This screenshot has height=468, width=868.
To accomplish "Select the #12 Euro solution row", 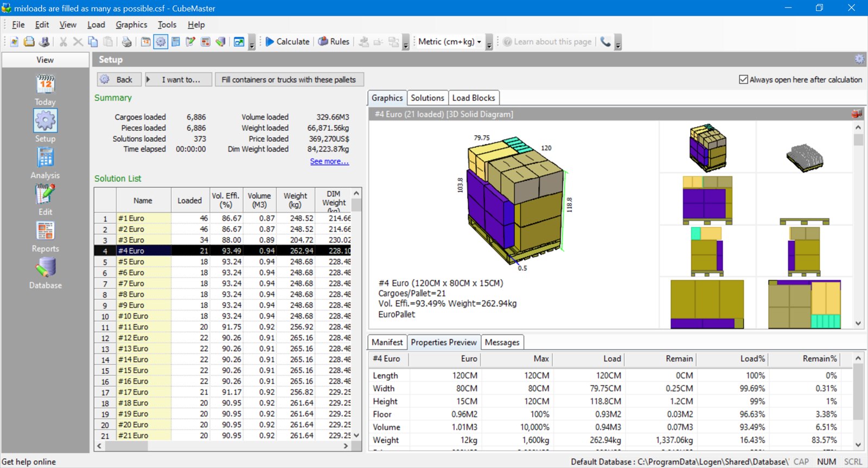I will (x=228, y=338).
